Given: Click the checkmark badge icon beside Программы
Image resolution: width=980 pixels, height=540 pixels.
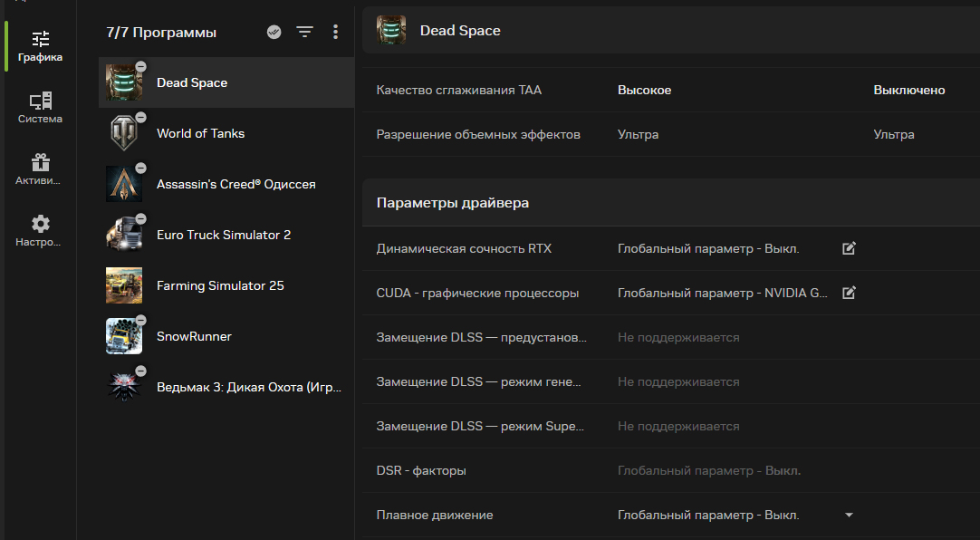Looking at the screenshot, I should pos(274,33).
